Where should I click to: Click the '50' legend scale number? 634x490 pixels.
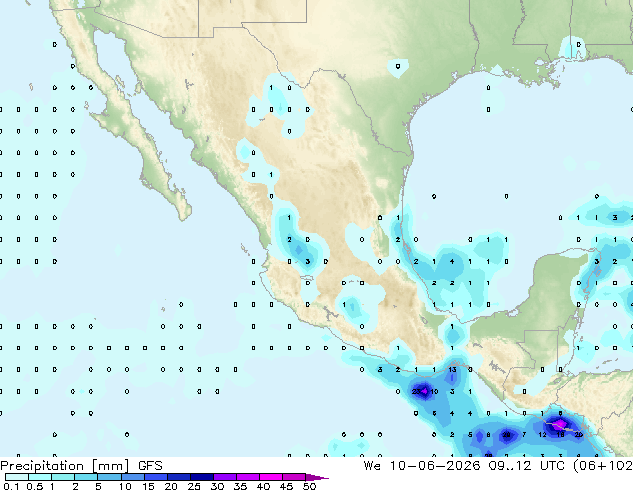309,486
